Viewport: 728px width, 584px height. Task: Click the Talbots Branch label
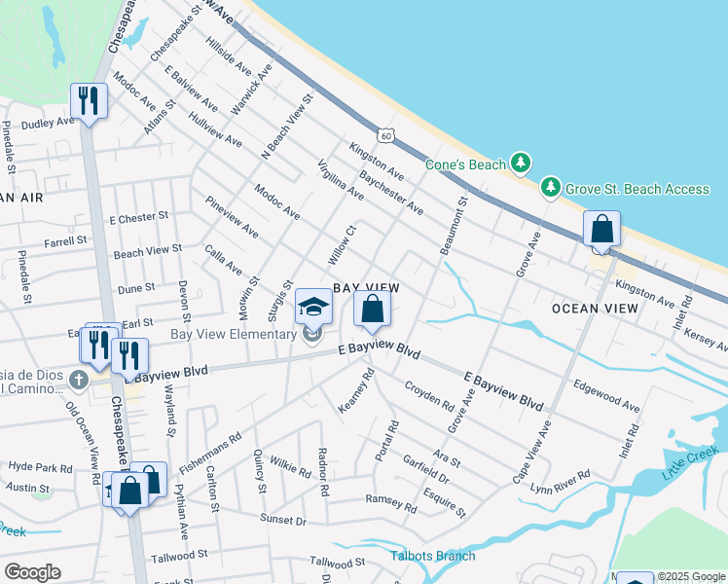(434, 556)
